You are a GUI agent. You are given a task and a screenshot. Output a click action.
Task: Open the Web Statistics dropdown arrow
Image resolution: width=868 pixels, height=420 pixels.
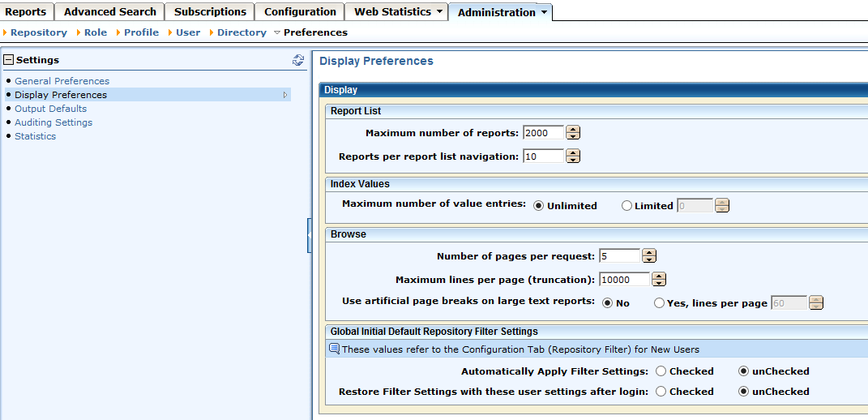pos(439,12)
